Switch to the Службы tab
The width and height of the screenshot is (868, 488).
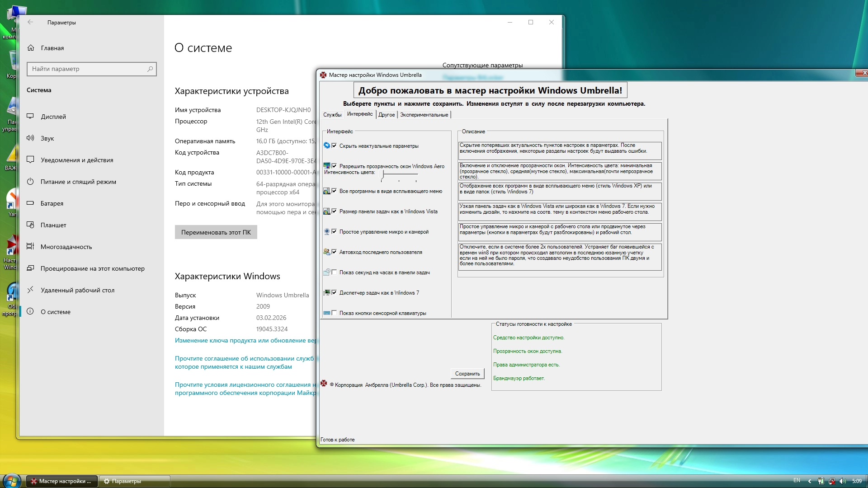pyautogui.click(x=332, y=115)
